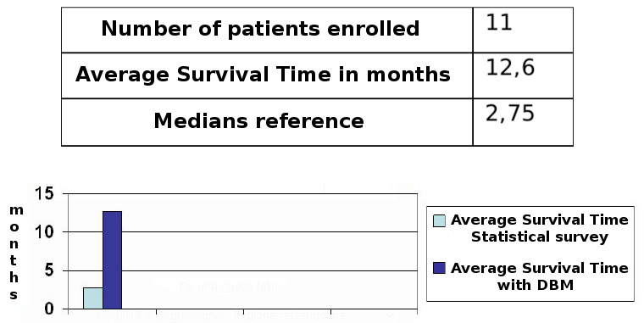The image size is (644, 323).
Task: Select the value cell showing 12,6
Action: (x=523, y=75)
